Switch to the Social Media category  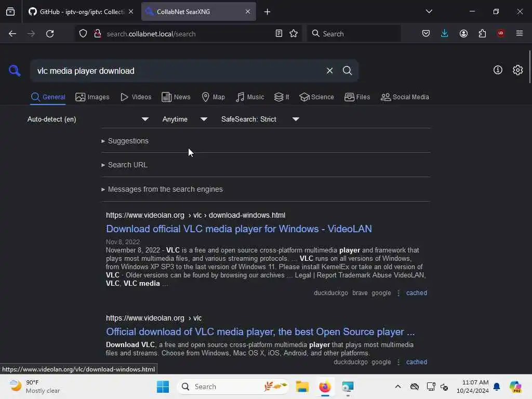pyautogui.click(x=405, y=97)
